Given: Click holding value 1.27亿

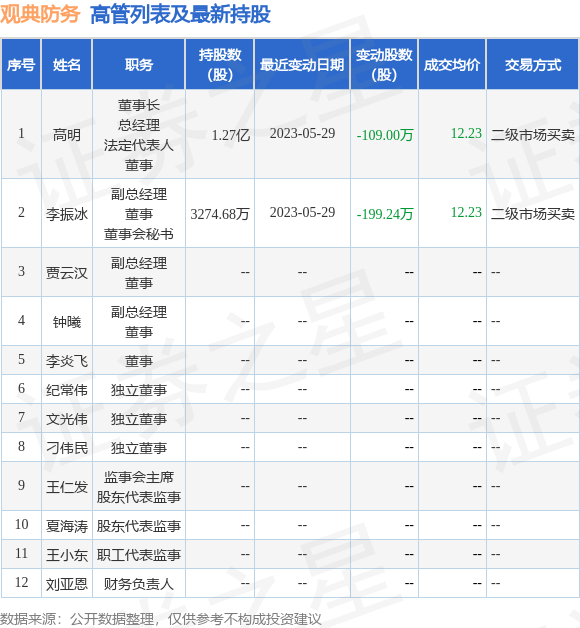Looking at the screenshot, I should pyautogui.click(x=231, y=135).
